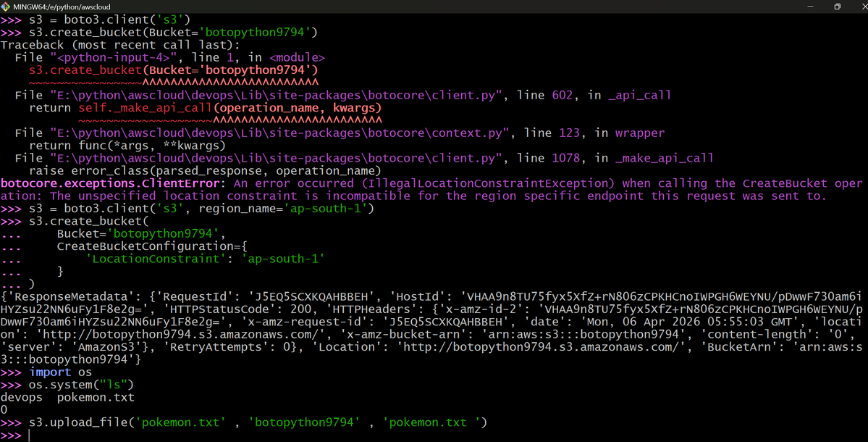Click 'The unspecified location constraint' error text
The width and height of the screenshot is (868, 442).
coord(174,196)
